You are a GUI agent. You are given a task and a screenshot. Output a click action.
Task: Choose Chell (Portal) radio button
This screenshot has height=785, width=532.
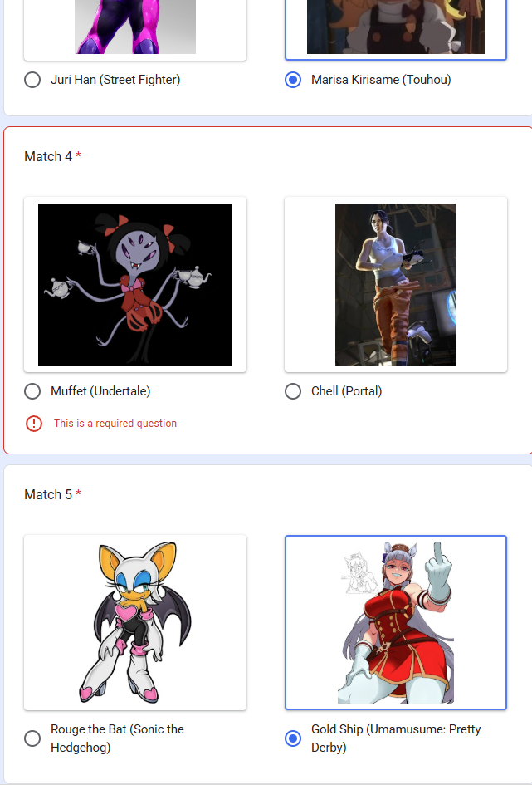point(293,391)
